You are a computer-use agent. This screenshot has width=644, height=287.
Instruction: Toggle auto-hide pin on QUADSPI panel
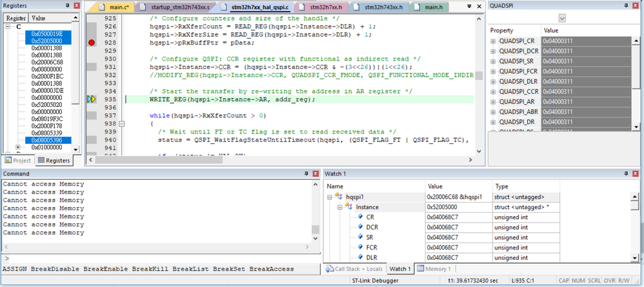(627, 6)
